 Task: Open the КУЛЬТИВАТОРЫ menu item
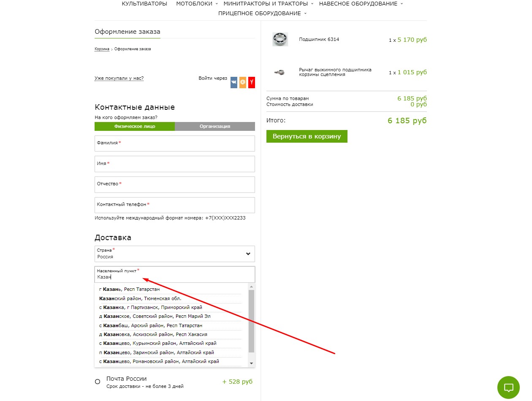(x=144, y=4)
